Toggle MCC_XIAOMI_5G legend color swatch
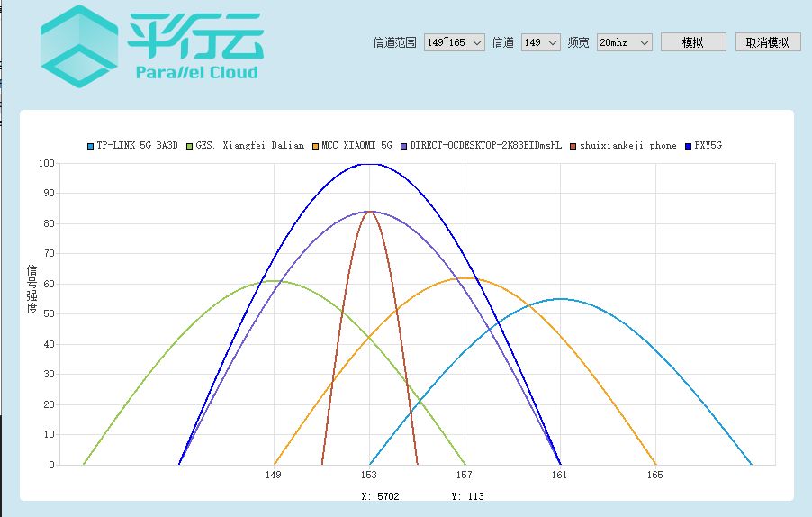 coord(315,146)
